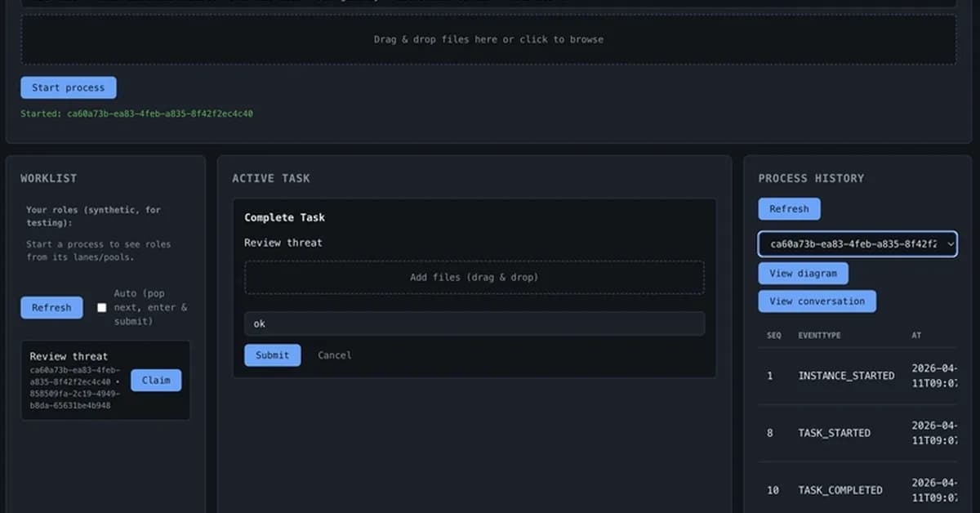Enable the Auto pop next checkbox
This screenshot has height=513, width=980.
pyautogui.click(x=102, y=308)
